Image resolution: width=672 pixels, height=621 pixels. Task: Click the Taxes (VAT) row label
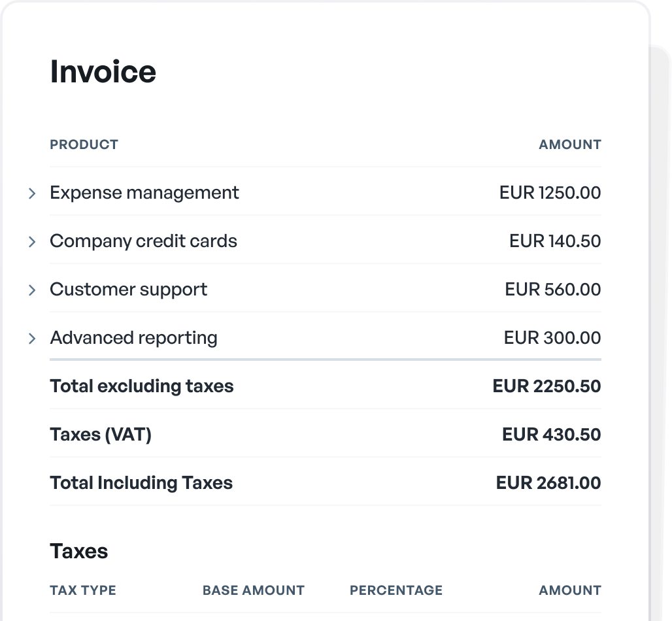[x=101, y=435]
